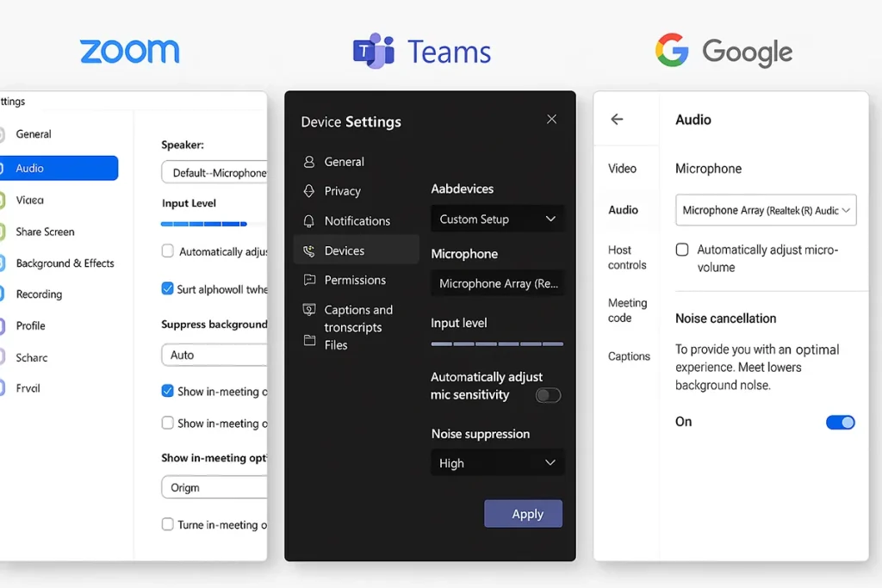This screenshot has width=882, height=588.
Task: Open Meeting code in Google settings
Action: click(628, 310)
